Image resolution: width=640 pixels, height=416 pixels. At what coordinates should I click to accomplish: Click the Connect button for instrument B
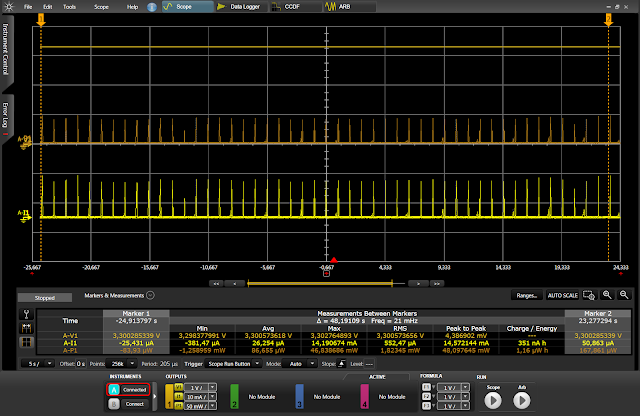(x=135, y=404)
